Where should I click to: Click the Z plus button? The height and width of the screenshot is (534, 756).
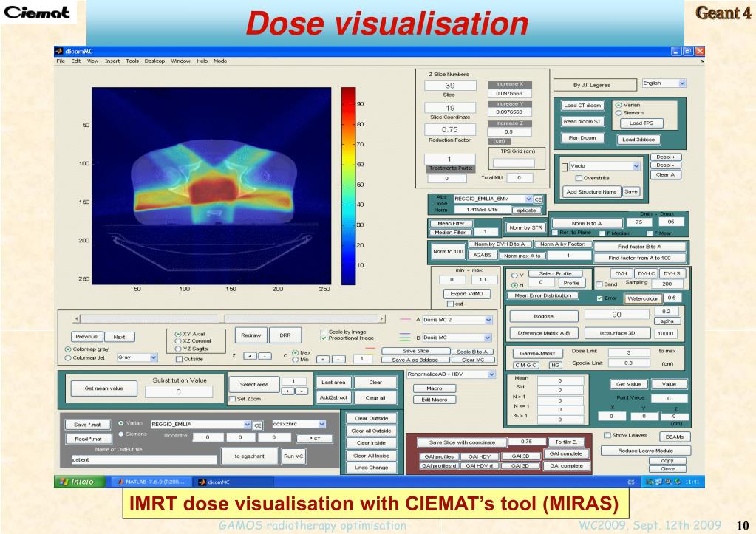250,356
